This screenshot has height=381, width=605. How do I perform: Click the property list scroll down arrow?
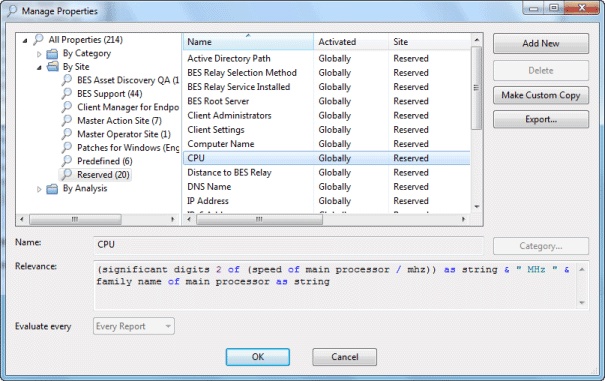(477, 207)
